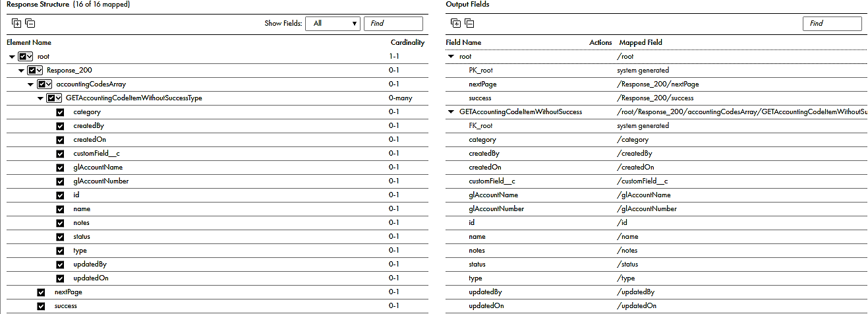Click the Response Structure Find field
Screen dimensions: 868x314
pos(393,24)
